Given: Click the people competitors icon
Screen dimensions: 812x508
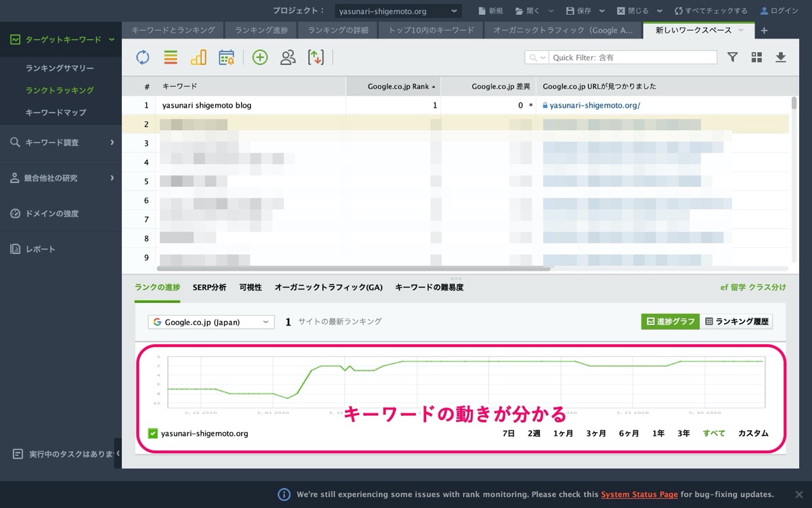Looking at the screenshot, I should coord(288,58).
